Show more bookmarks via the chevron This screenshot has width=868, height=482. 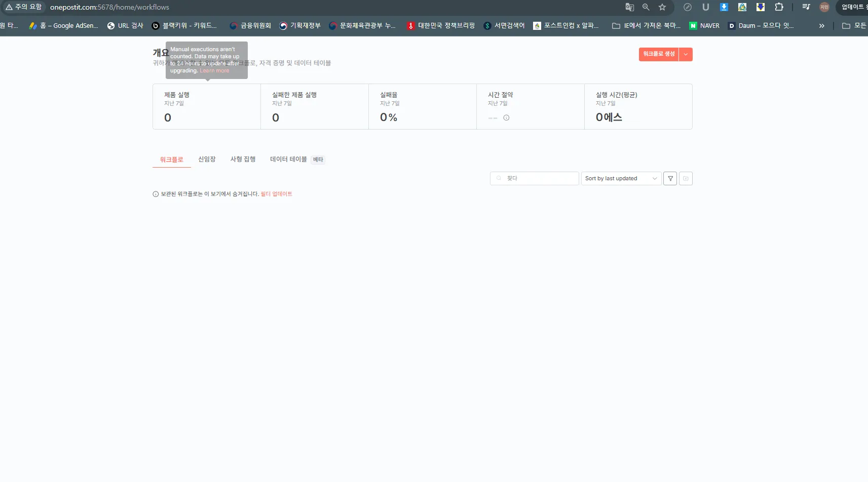click(821, 25)
